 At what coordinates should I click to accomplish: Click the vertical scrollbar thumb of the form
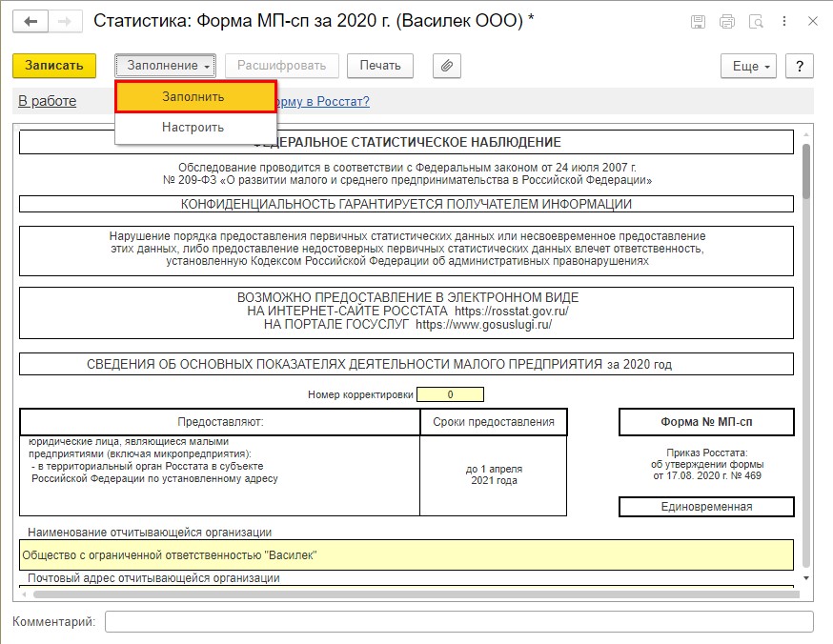806,171
